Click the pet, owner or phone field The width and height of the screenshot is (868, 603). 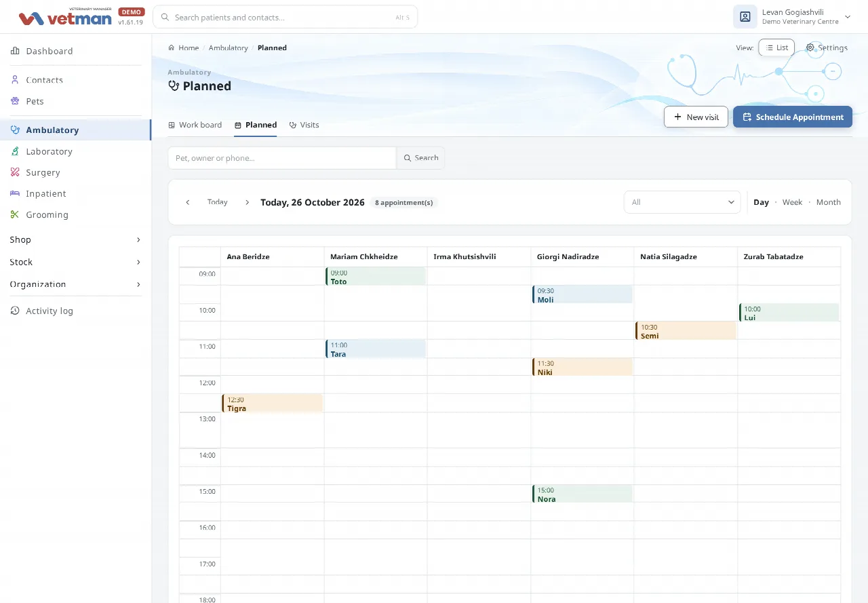pos(281,158)
